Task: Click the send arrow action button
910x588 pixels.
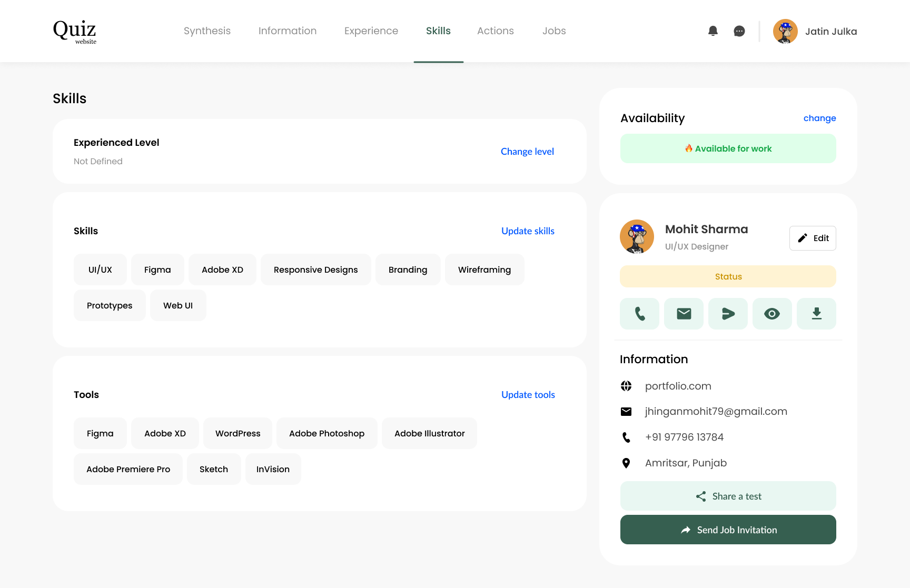Action: click(x=728, y=314)
